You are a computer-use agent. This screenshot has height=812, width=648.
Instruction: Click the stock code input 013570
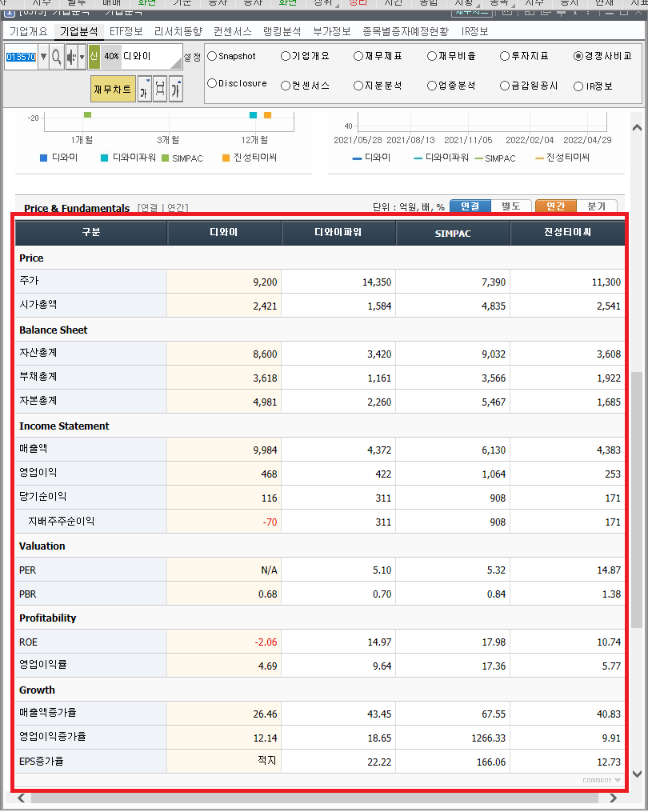[22, 57]
